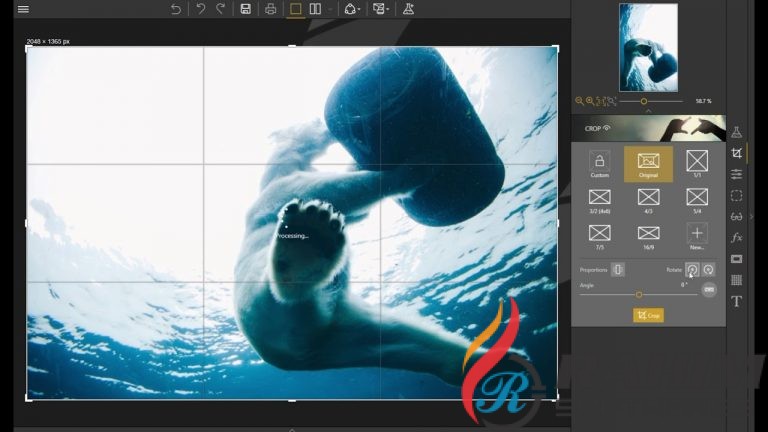Open the glasses tab in sidebar

click(736, 216)
